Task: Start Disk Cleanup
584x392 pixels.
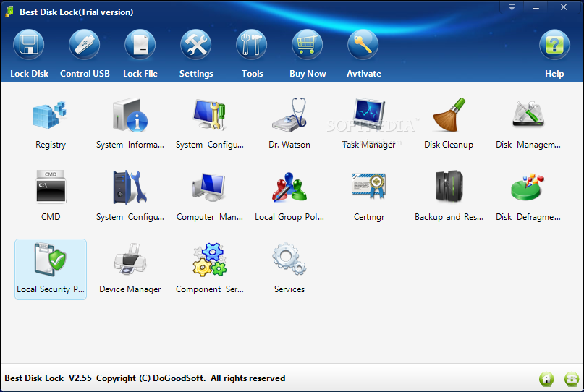Action: click(449, 123)
